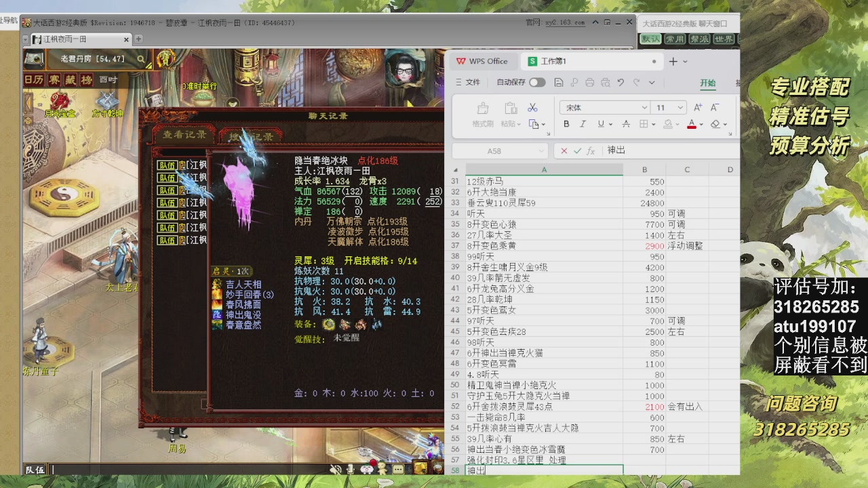868x488 pixels.
Task: Click the red font color swatch
Action: click(691, 125)
